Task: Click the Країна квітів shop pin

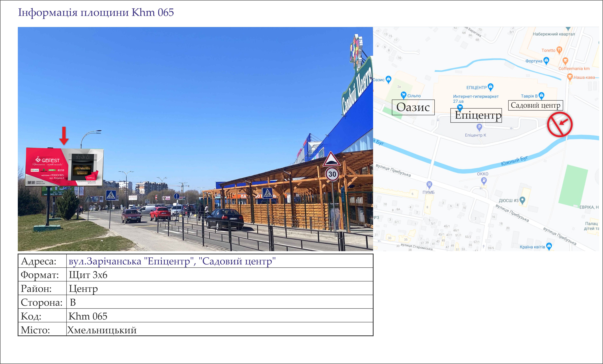Action: click(x=549, y=246)
